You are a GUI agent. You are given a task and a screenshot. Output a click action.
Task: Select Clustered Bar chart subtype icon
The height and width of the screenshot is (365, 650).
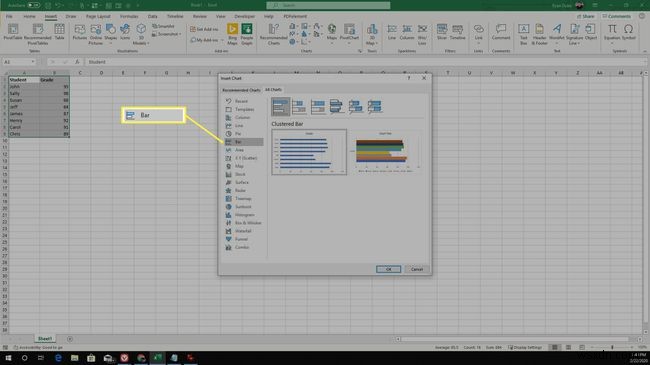pyautogui.click(x=281, y=106)
